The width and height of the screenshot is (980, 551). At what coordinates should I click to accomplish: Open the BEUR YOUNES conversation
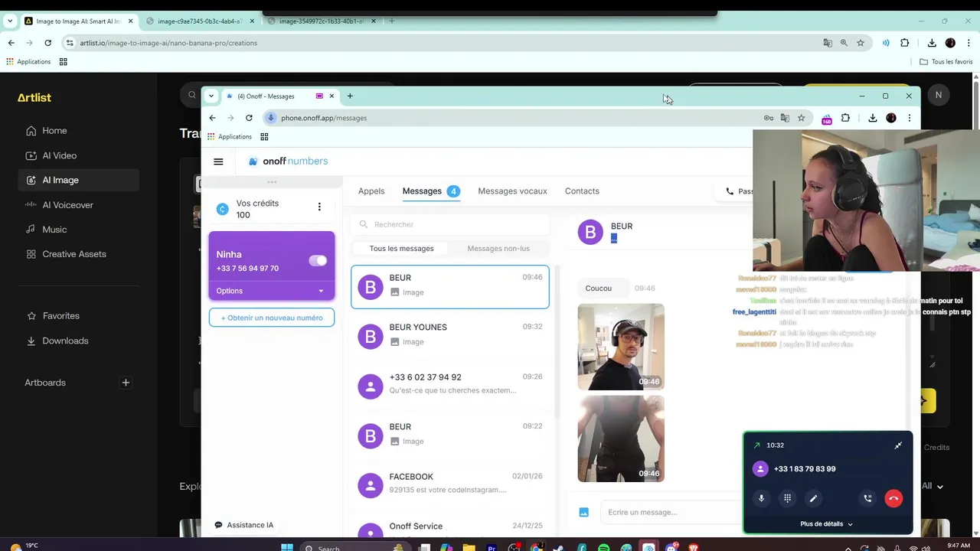pos(450,336)
